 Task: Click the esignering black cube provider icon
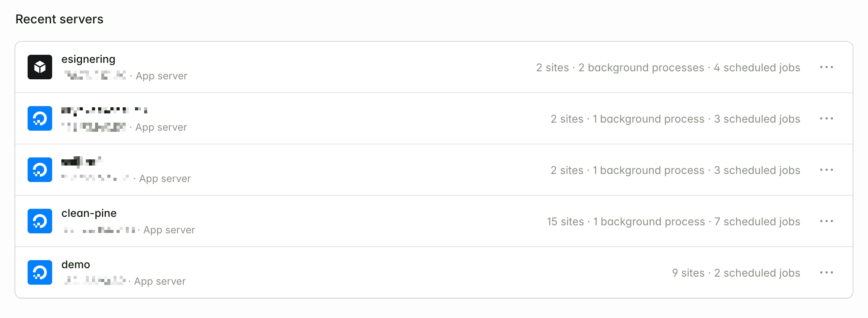(40, 67)
